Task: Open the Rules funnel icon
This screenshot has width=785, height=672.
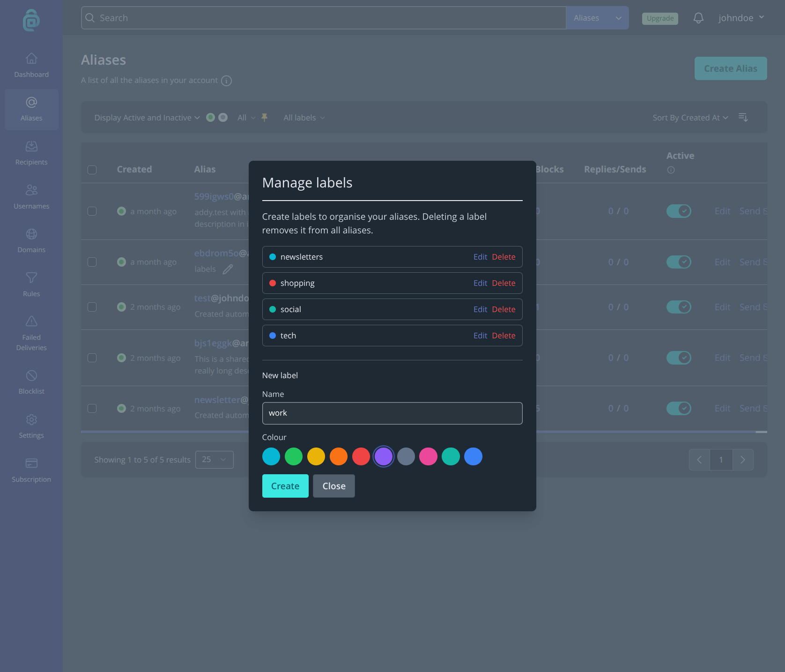Action: click(x=31, y=278)
